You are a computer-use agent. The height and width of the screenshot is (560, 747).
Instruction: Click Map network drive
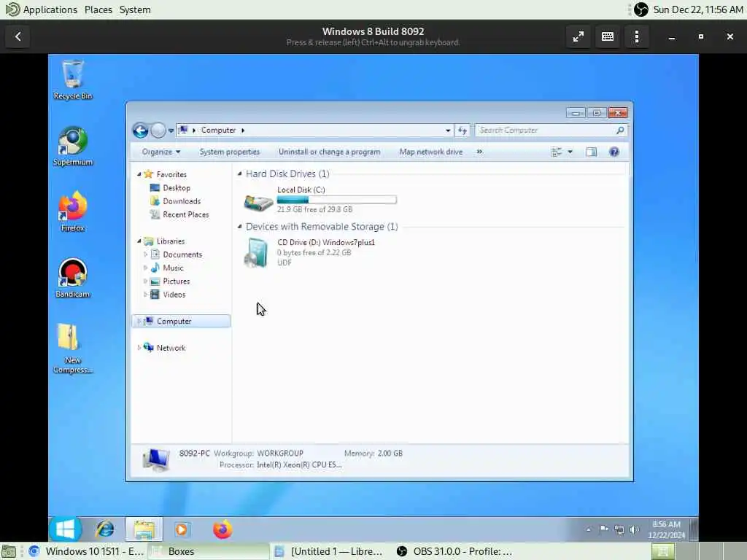tap(430, 152)
